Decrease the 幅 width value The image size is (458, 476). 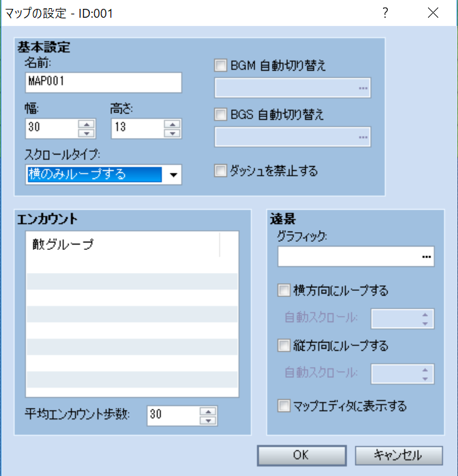point(87,133)
